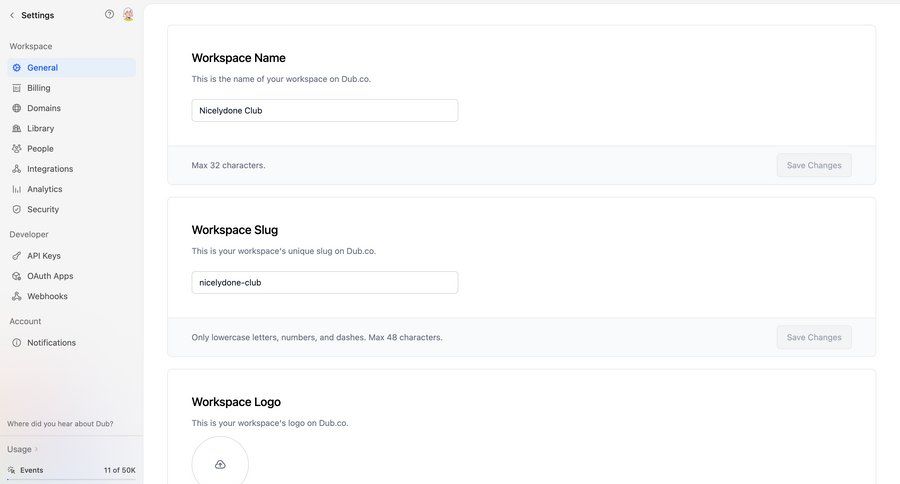Click the '11 of 50K' events count
This screenshot has width=900, height=484.
point(119,470)
